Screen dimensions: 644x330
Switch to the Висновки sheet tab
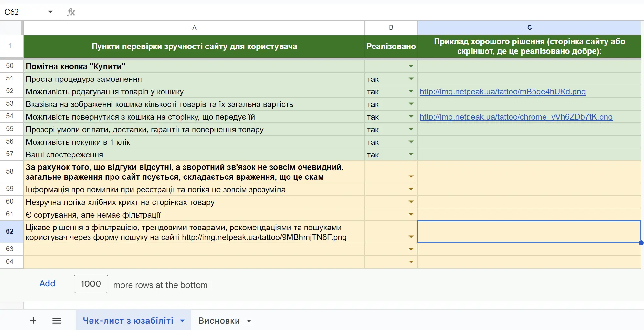(x=219, y=321)
